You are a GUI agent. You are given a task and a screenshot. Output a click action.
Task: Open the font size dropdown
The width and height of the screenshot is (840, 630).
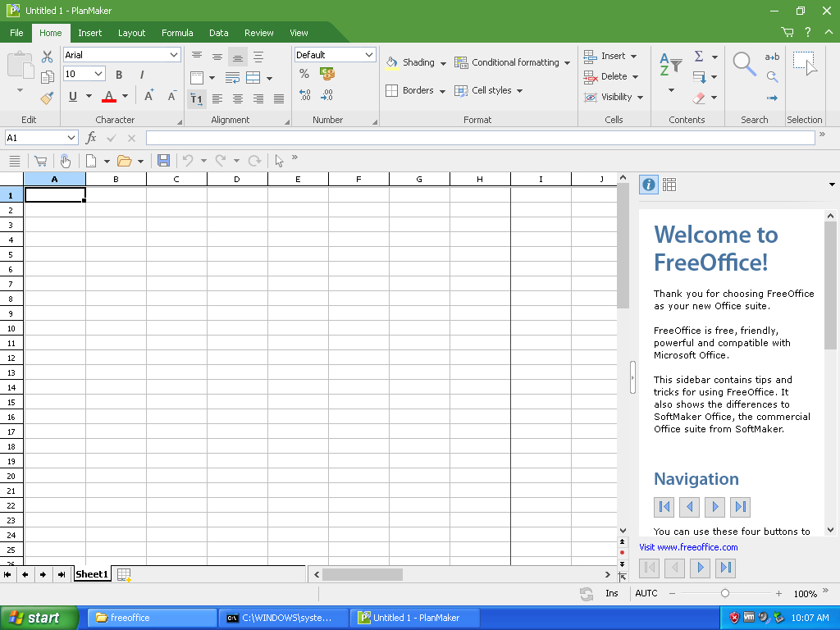(98, 74)
